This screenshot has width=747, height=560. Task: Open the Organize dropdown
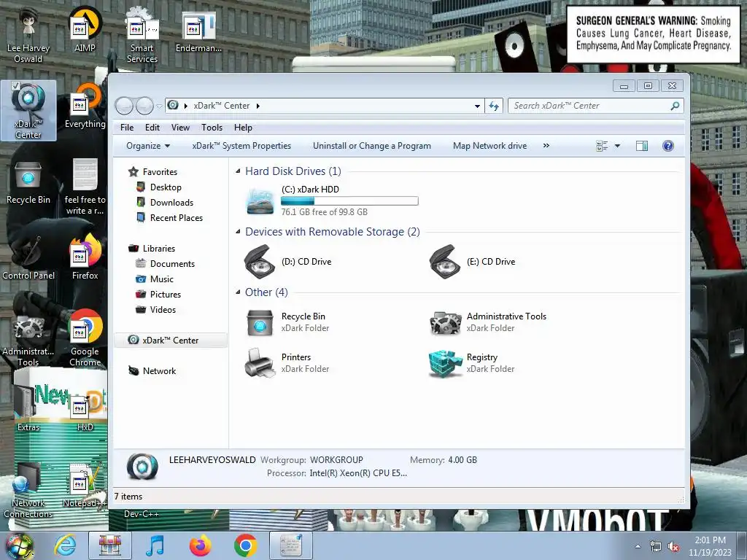click(147, 146)
